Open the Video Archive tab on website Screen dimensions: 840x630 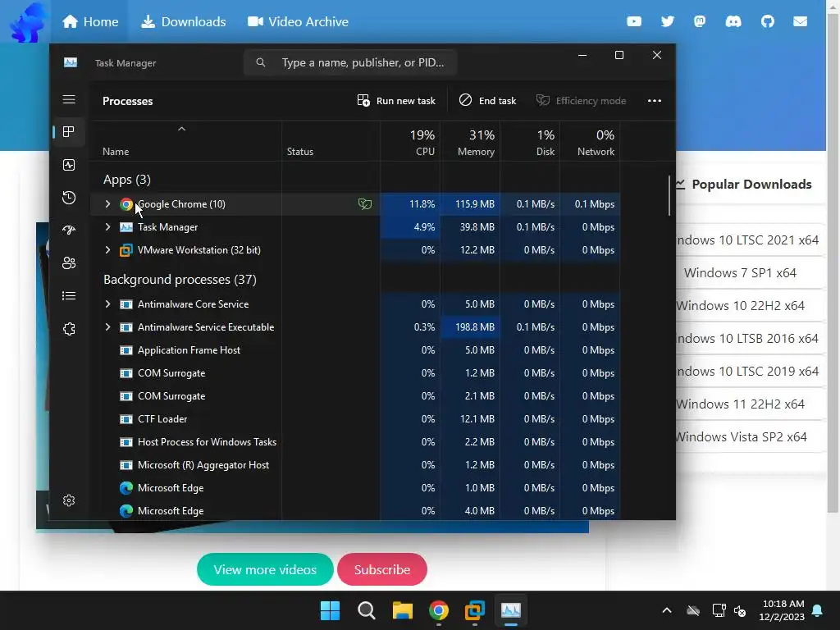298,22
